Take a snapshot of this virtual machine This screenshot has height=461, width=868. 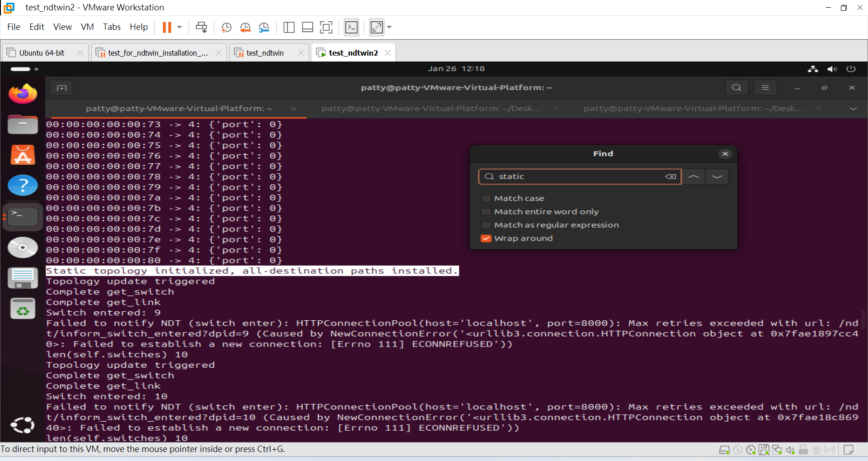pyautogui.click(x=226, y=28)
